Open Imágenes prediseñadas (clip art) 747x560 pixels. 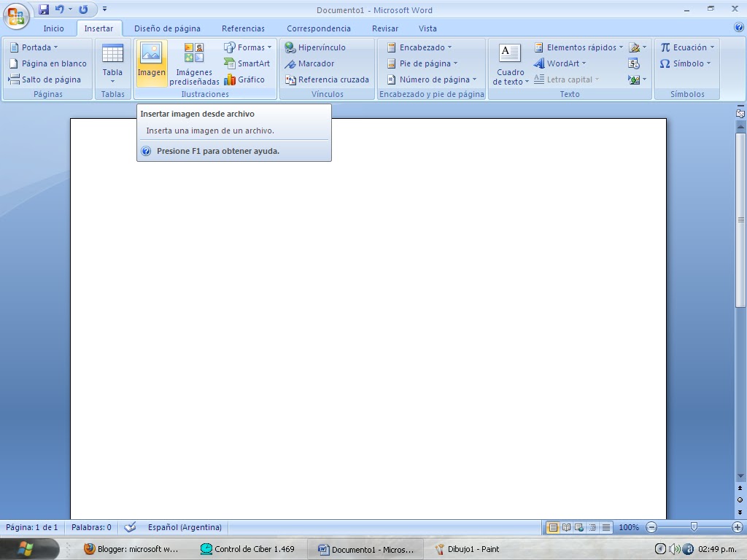pos(193,63)
